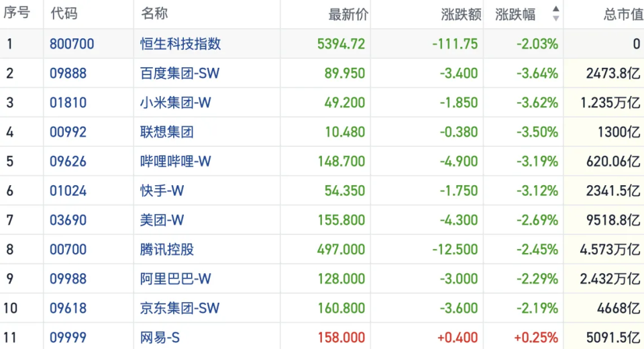Sort table by 总市值 header

[x=623, y=14]
